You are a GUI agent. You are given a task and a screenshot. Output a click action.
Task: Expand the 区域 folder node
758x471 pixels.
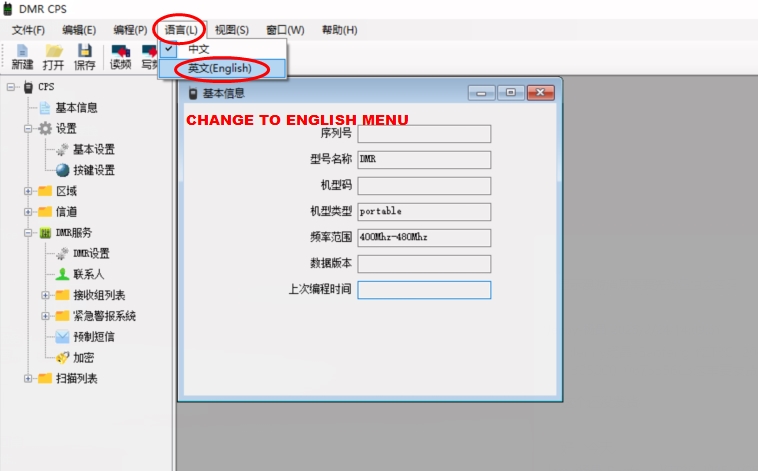coord(28,191)
